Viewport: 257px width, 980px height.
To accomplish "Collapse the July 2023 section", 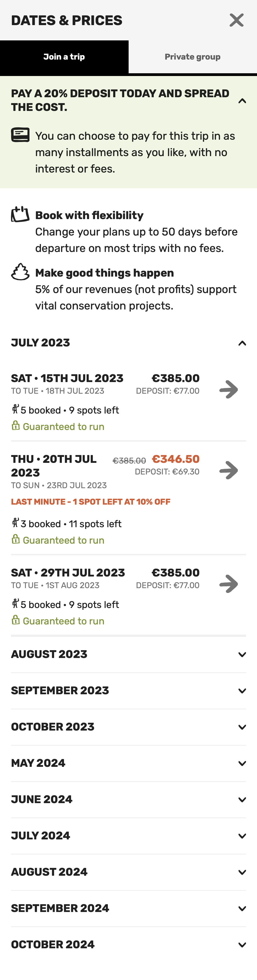I will pyautogui.click(x=242, y=343).
